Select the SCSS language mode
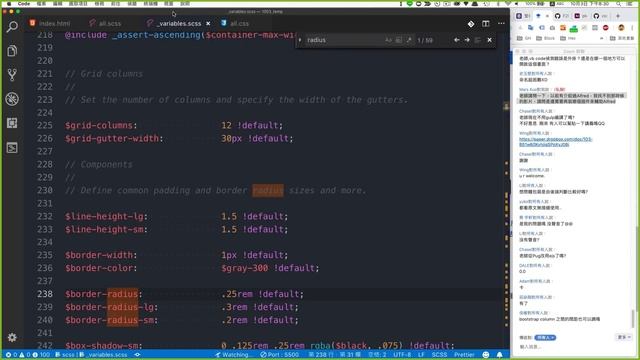640x360 pixels. (439, 355)
